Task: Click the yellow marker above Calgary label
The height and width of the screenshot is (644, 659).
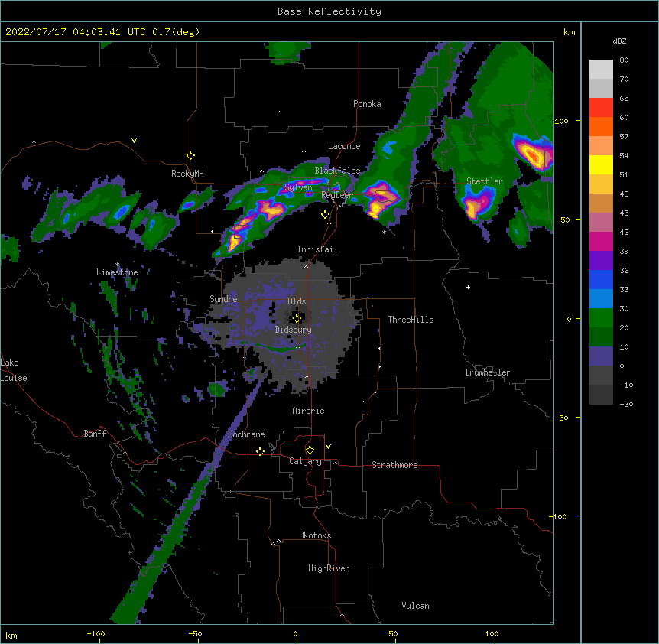Action: tap(310, 450)
